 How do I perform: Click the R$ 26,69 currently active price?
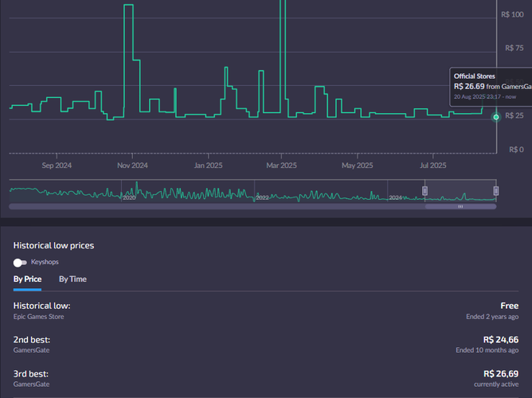point(501,373)
